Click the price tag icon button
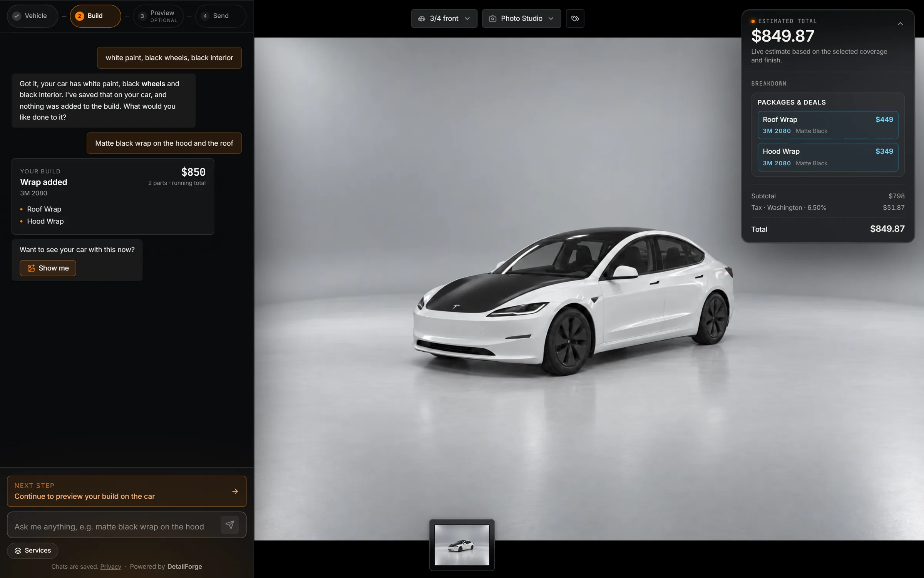The height and width of the screenshot is (578, 924). pyautogui.click(x=575, y=18)
